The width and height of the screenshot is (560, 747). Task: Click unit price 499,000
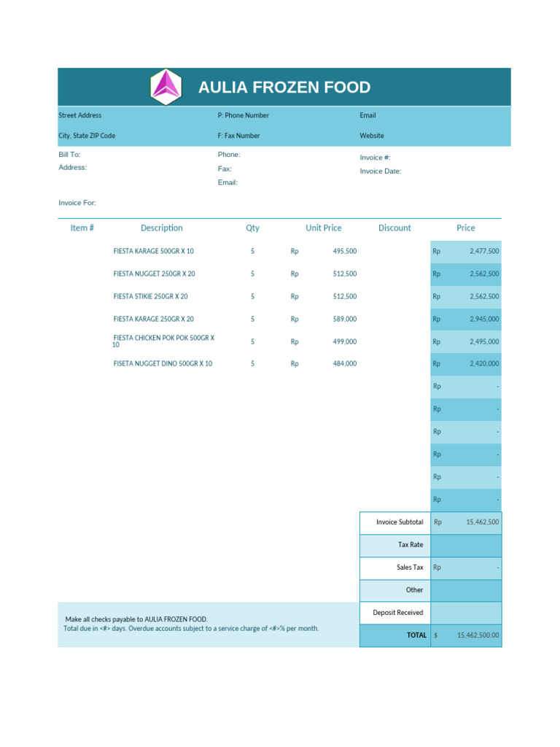[345, 341]
